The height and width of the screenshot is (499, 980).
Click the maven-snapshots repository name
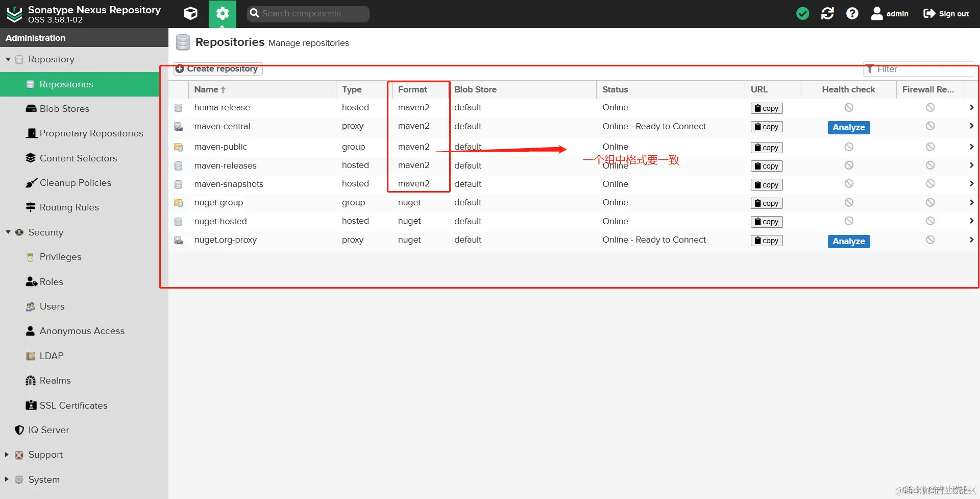[229, 184]
